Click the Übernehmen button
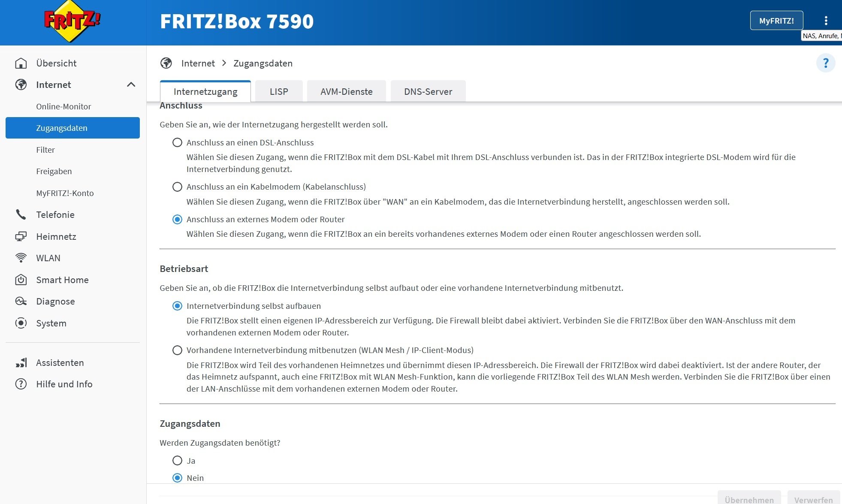The width and height of the screenshot is (842, 504). coord(749,499)
